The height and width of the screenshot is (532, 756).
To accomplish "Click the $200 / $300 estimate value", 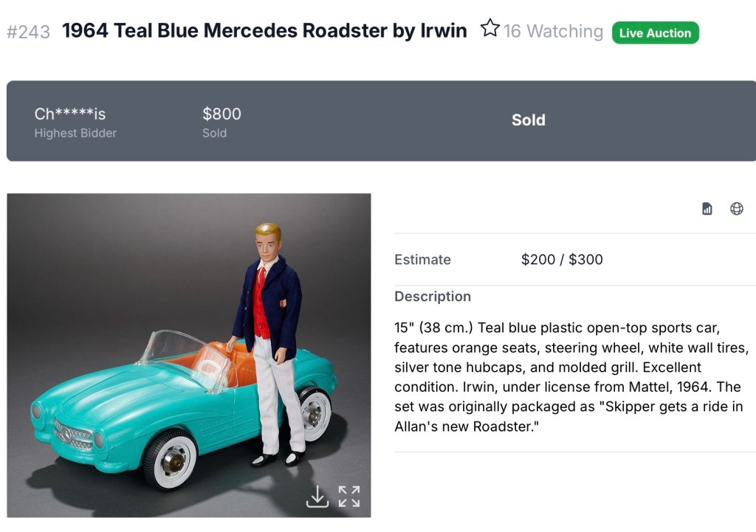I will pos(562,260).
